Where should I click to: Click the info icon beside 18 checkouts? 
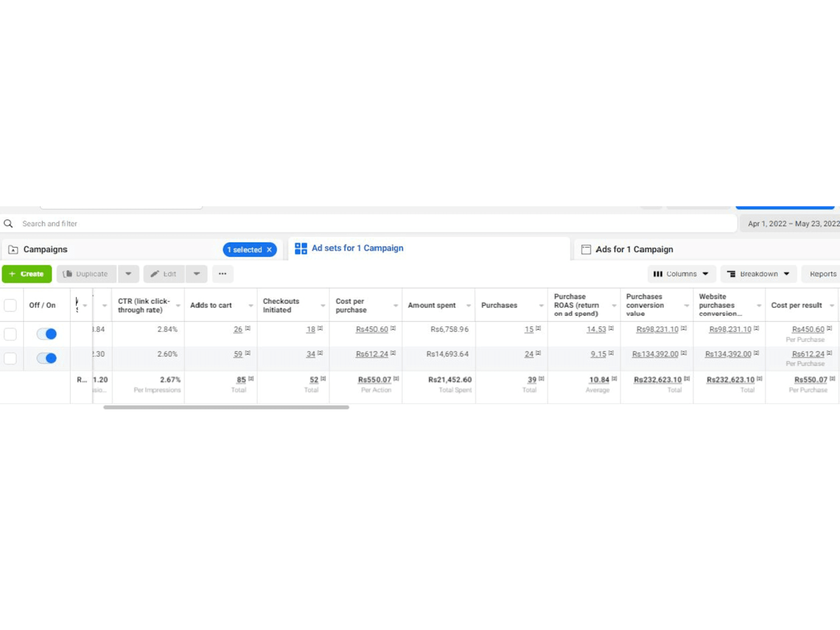[320, 328]
